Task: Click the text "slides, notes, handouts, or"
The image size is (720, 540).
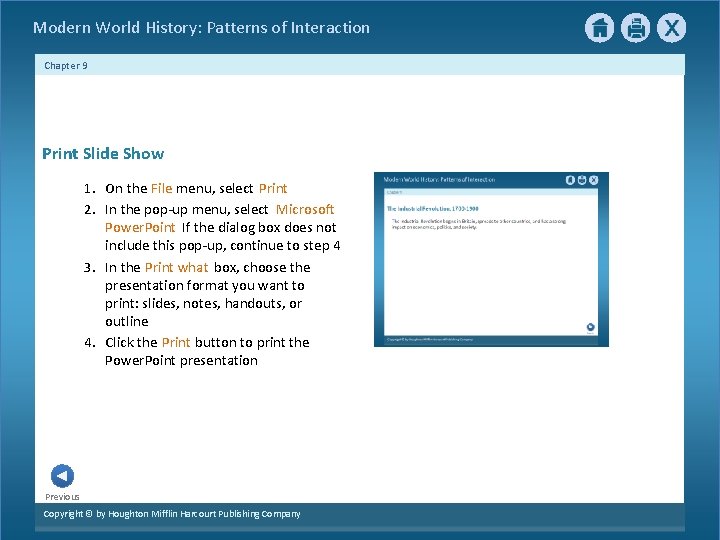Action: click(x=222, y=303)
